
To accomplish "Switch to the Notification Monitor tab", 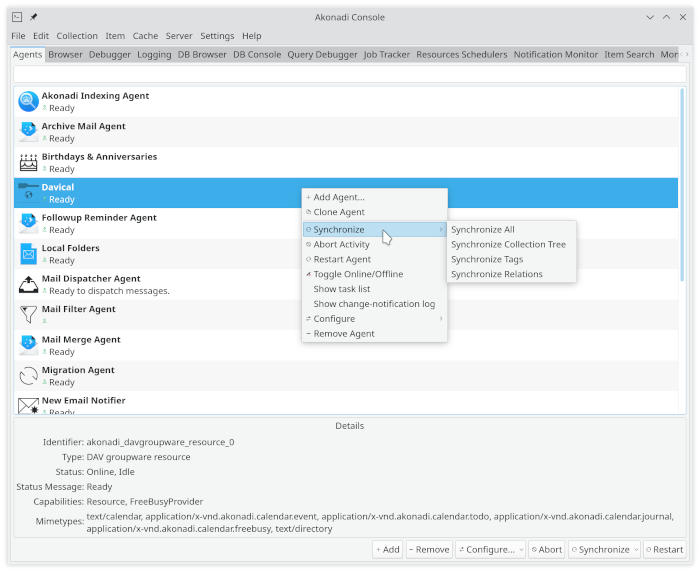I will 555,54.
